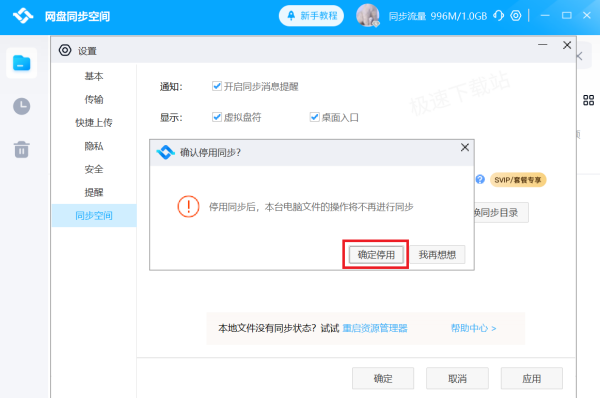Select the 基本 settings tab
This screenshot has width=600, height=398.
pos(94,76)
